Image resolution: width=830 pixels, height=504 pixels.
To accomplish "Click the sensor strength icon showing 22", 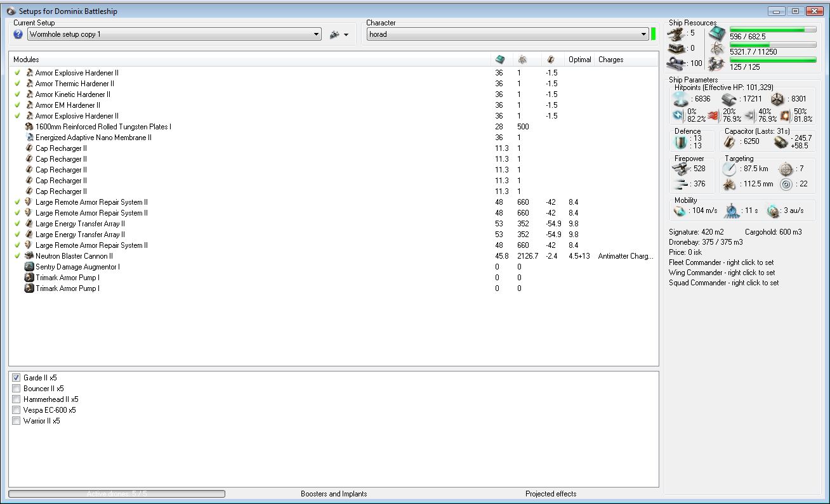I will 786,184.
